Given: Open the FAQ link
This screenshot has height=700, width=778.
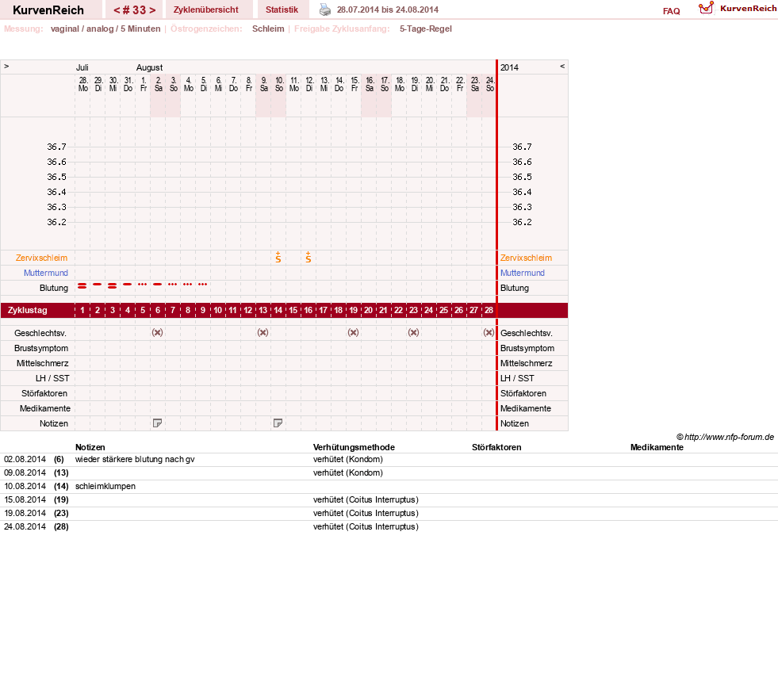Looking at the screenshot, I should [671, 11].
